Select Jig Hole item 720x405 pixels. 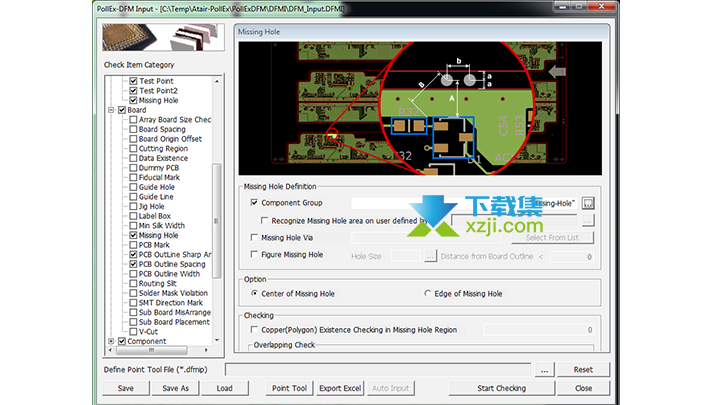151,206
